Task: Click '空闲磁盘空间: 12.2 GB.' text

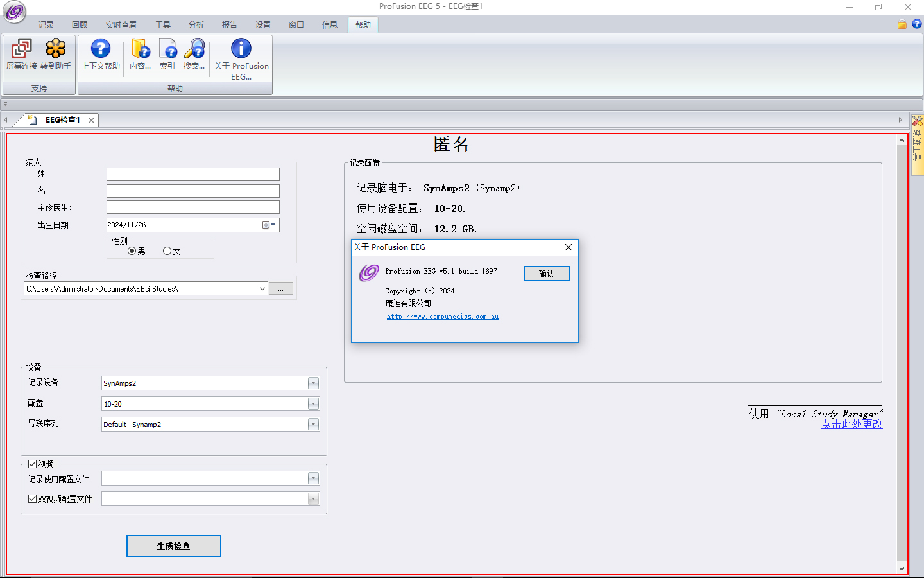Action: (417, 229)
